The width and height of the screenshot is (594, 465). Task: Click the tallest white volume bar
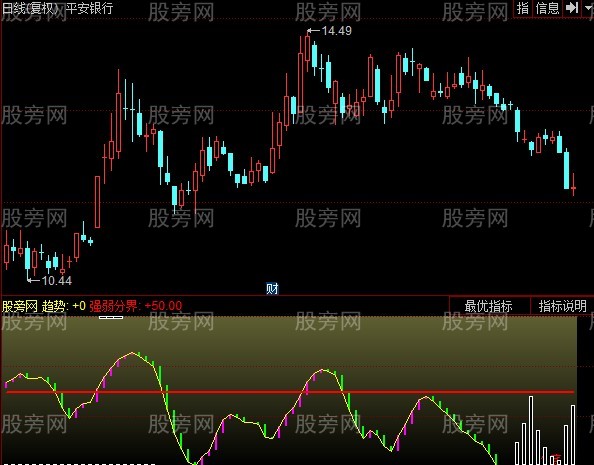pyautogui.click(x=531, y=430)
